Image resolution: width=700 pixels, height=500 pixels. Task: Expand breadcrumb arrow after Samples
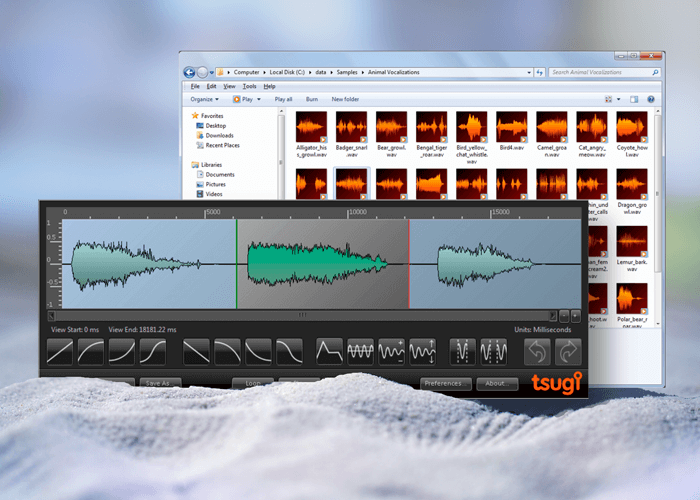(362, 72)
